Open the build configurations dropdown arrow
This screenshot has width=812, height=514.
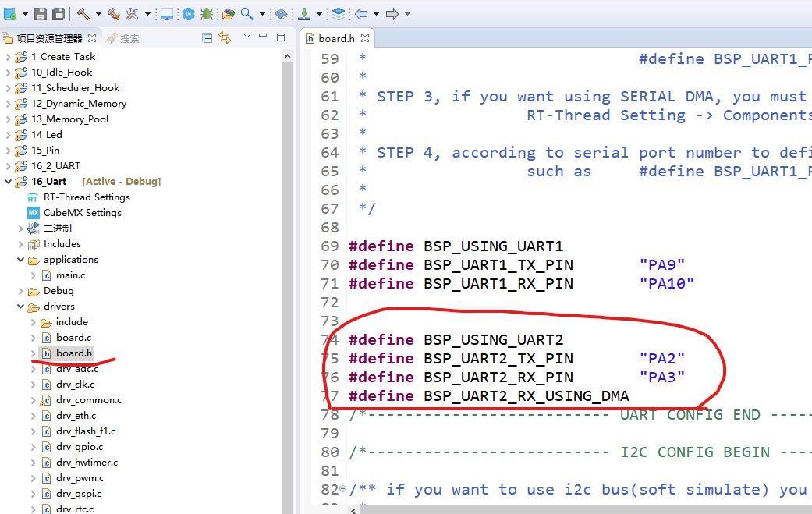(98, 14)
